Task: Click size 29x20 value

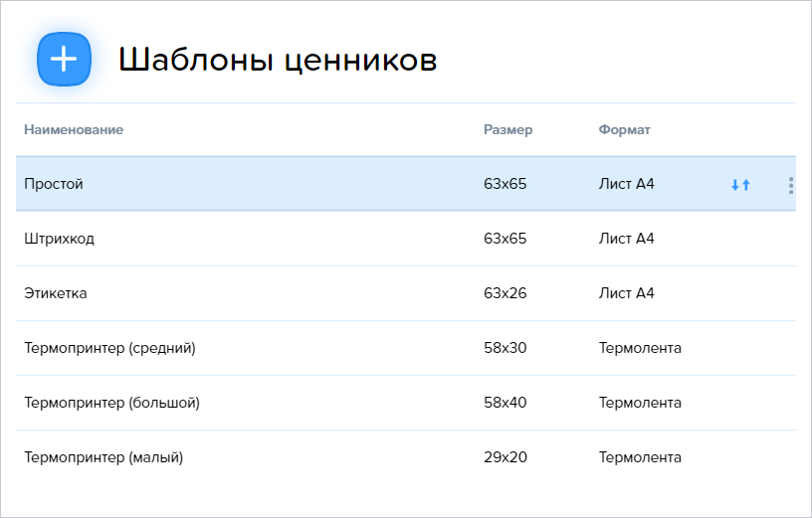Action: point(506,457)
